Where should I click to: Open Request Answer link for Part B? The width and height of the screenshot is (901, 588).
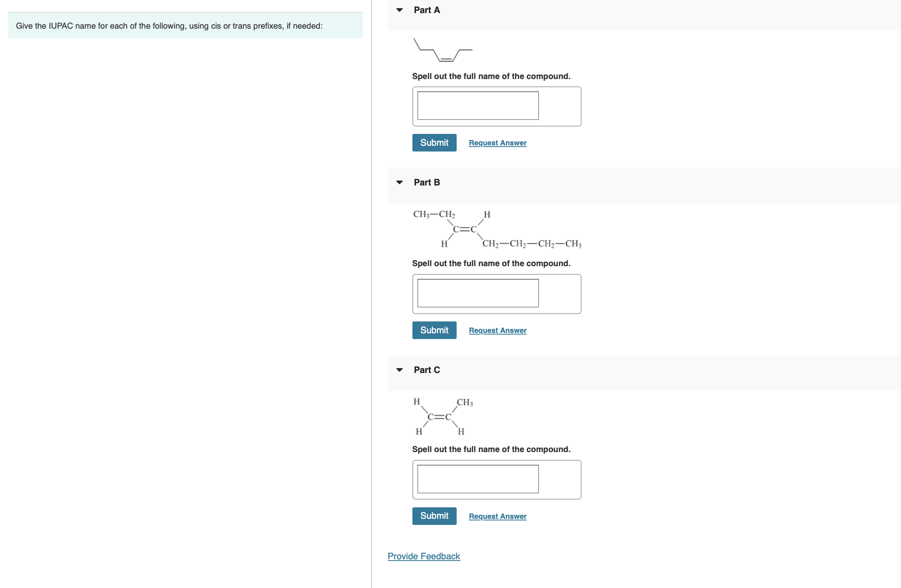(x=497, y=330)
